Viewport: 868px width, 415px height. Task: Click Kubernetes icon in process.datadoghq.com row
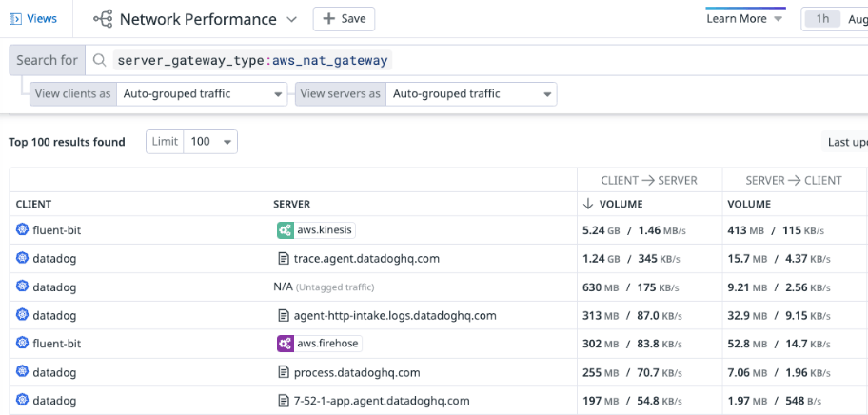(x=22, y=372)
